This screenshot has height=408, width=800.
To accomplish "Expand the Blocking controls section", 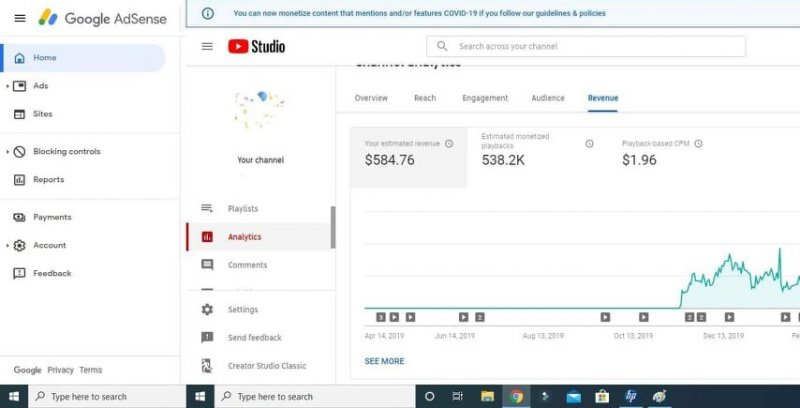I will click(x=8, y=152).
